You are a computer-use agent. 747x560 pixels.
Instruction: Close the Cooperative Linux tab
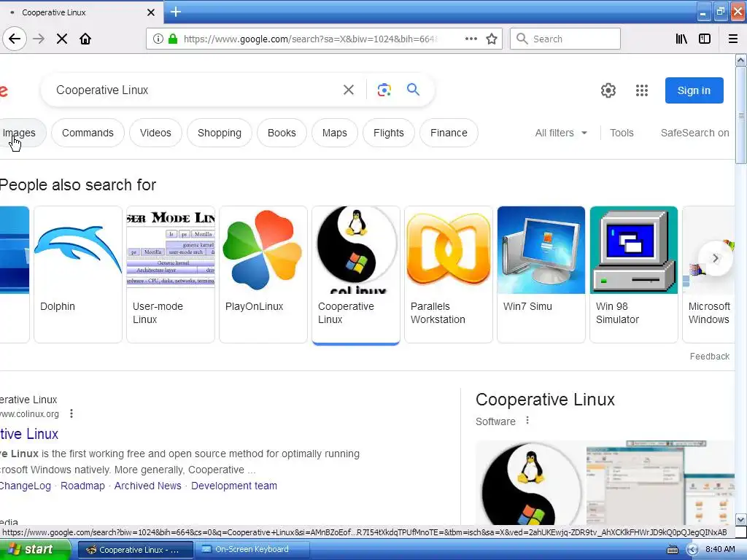(x=150, y=12)
